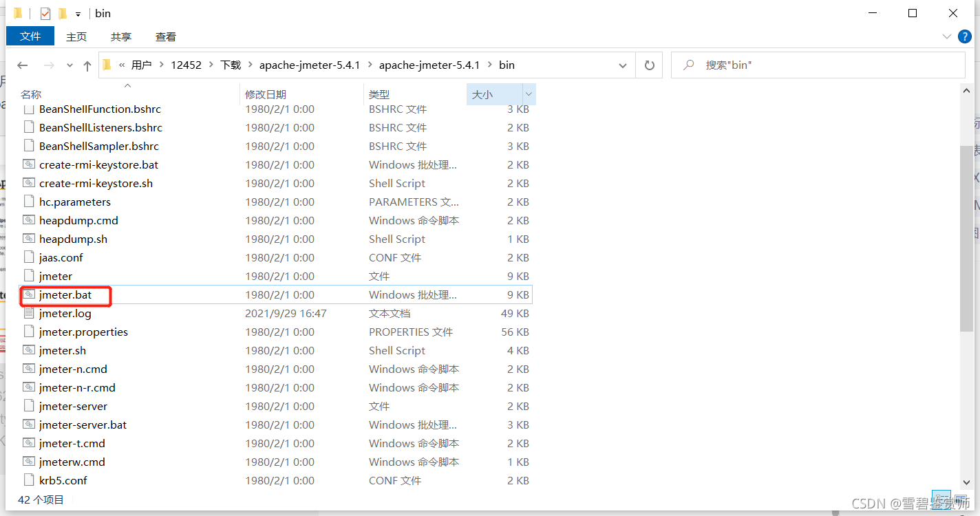980x516 pixels.
Task: Click in the 搜索"bin" search field
Action: pyautogui.click(x=818, y=65)
